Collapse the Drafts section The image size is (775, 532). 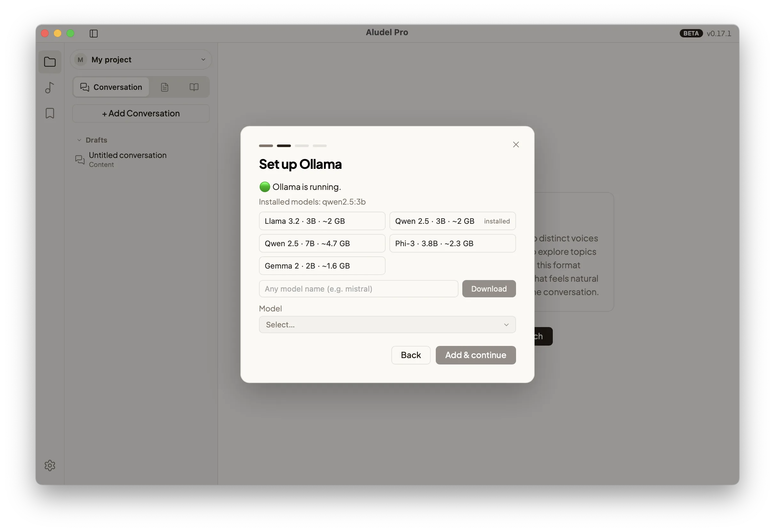coord(79,140)
